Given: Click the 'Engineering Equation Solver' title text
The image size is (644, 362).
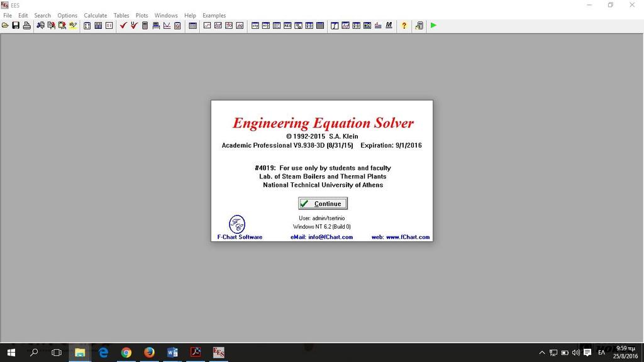Looking at the screenshot, I should [x=323, y=123].
